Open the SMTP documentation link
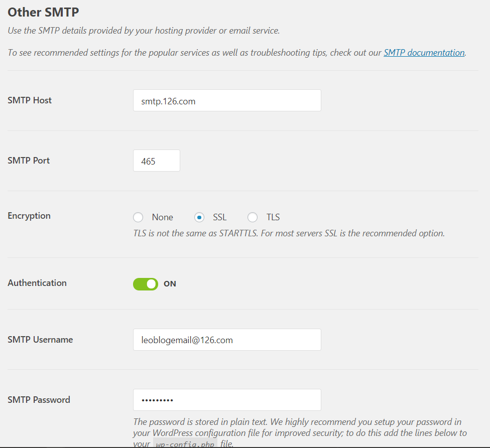490x448 pixels. pyautogui.click(x=424, y=53)
